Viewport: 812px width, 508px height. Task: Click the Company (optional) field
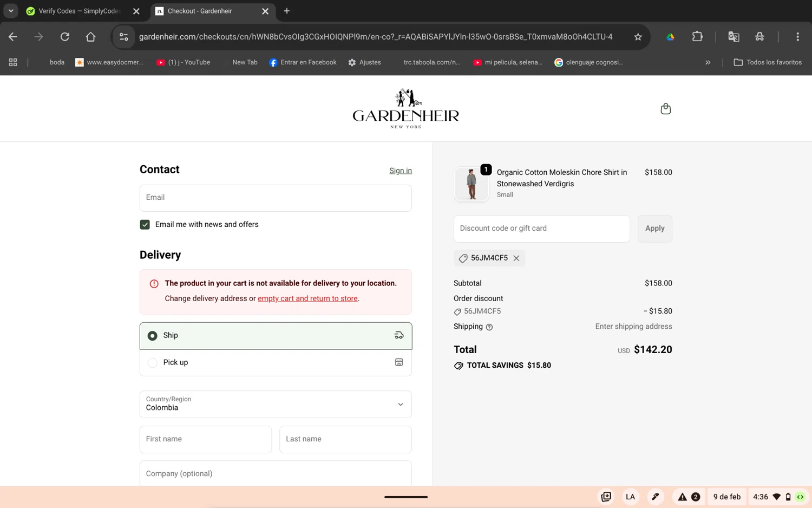point(276,473)
